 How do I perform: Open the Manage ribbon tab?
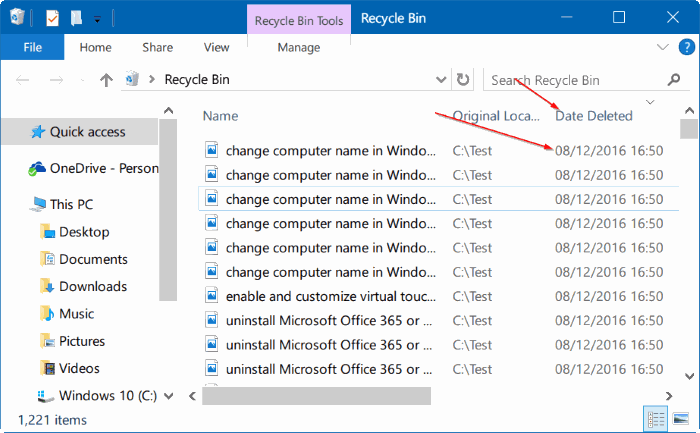coord(299,47)
